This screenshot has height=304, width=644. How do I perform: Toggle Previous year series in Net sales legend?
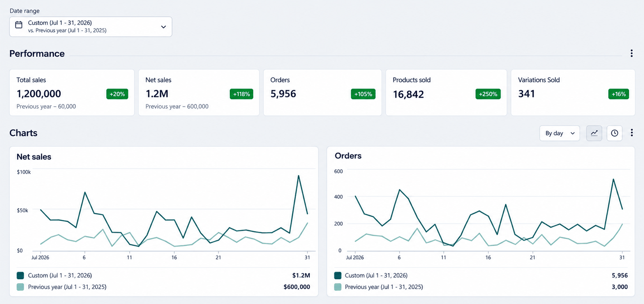[x=61, y=287]
